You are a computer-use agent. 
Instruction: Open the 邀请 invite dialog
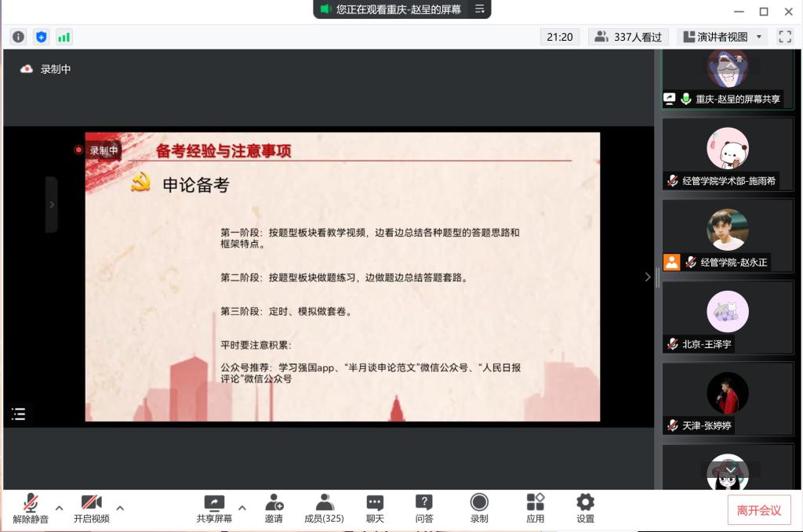pyautogui.click(x=274, y=508)
